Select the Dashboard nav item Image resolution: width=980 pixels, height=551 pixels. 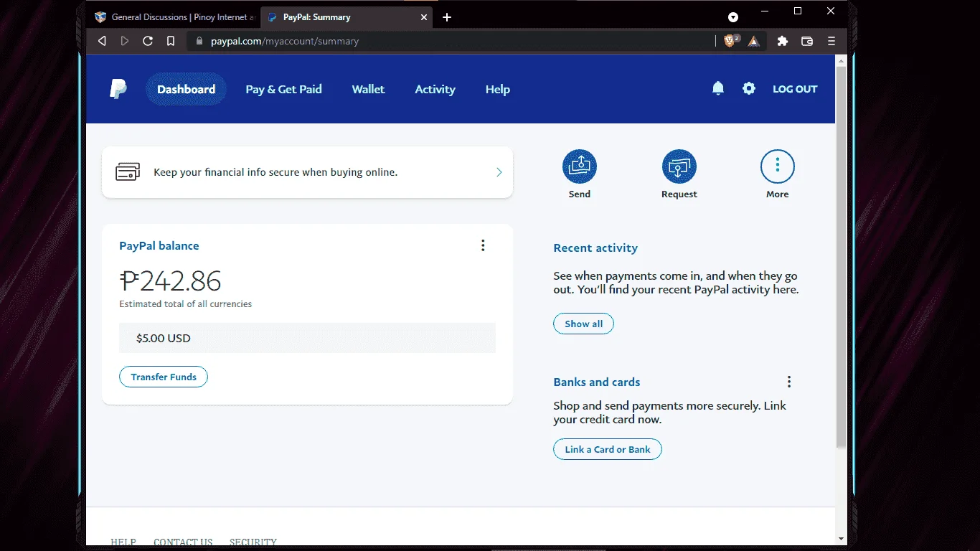tap(187, 89)
